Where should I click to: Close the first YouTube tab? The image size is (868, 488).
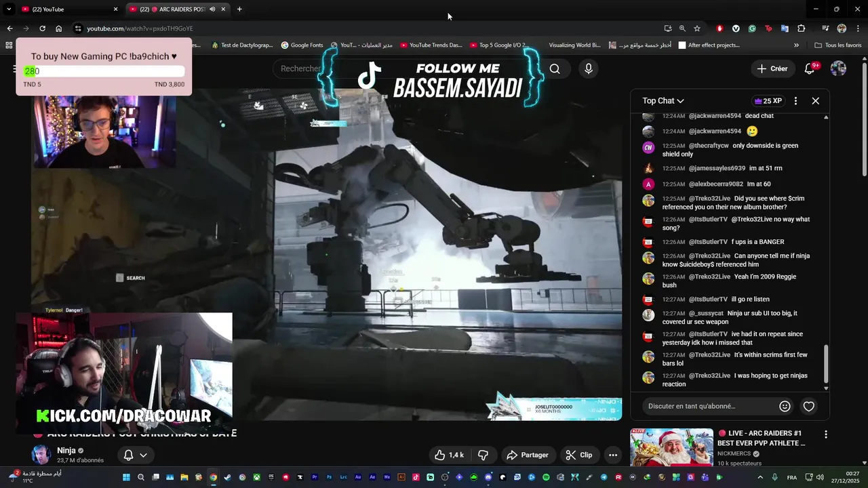(115, 9)
